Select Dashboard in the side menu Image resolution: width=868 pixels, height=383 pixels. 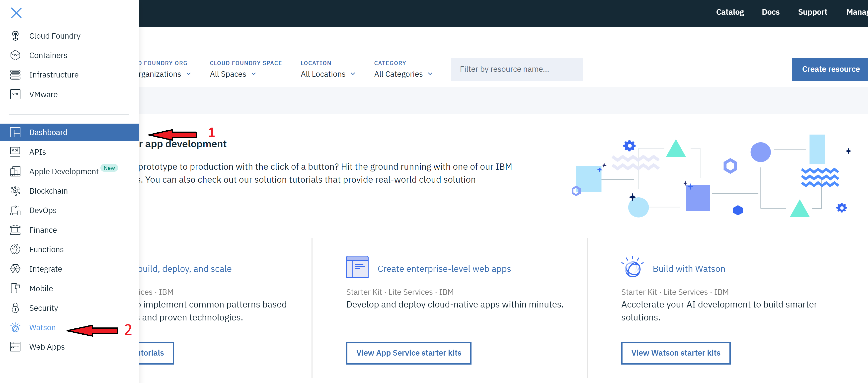point(48,132)
